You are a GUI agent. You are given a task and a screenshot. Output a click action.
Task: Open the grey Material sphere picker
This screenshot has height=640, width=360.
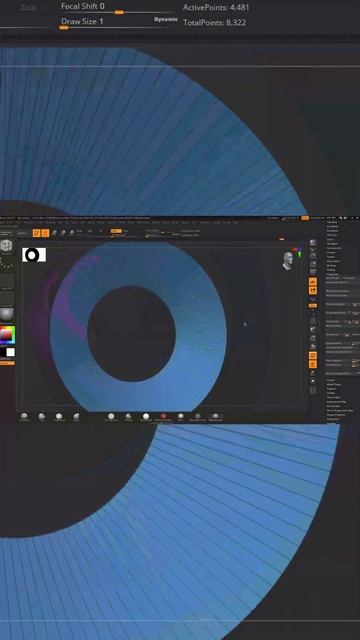[x=6, y=315]
